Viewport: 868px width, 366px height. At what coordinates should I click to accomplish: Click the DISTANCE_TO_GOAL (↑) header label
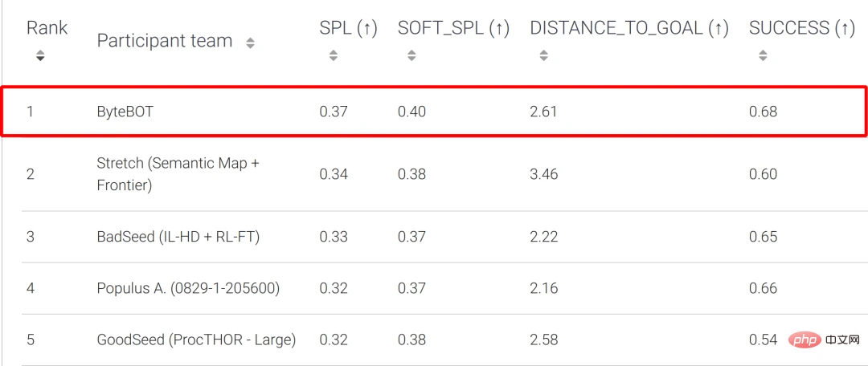click(x=629, y=29)
